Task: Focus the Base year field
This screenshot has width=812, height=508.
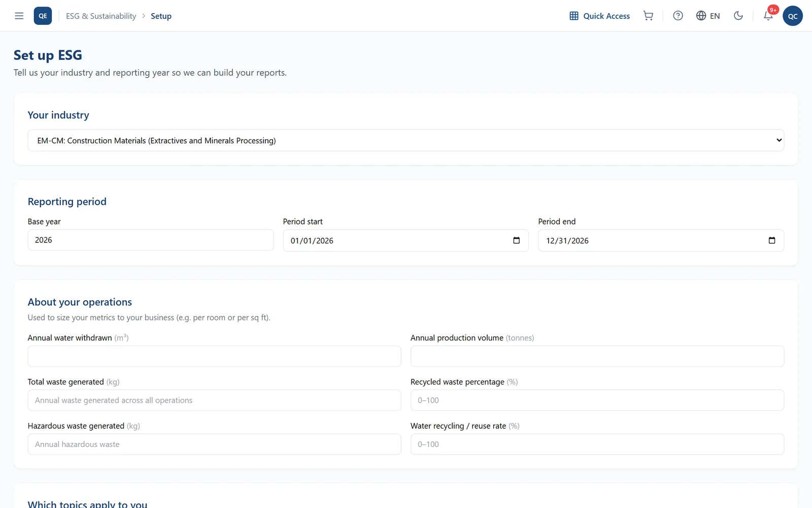Action: tap(151, 240)
